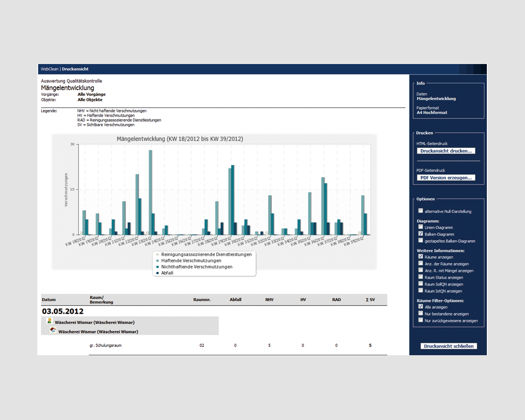This screenshot has width=525, height=420.
Task: Click the Σ SV column header
Action: (x=370, y=300)
